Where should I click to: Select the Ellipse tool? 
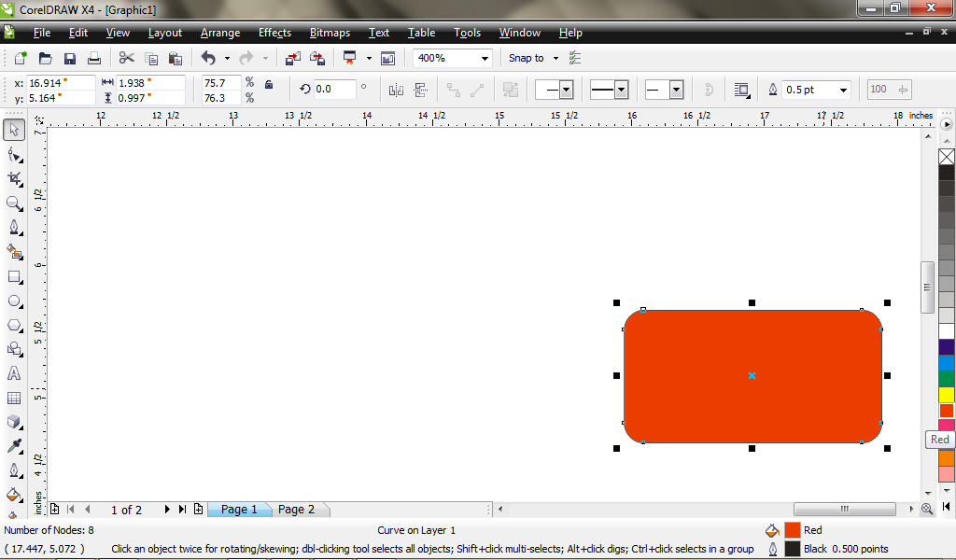coord(14,301)
